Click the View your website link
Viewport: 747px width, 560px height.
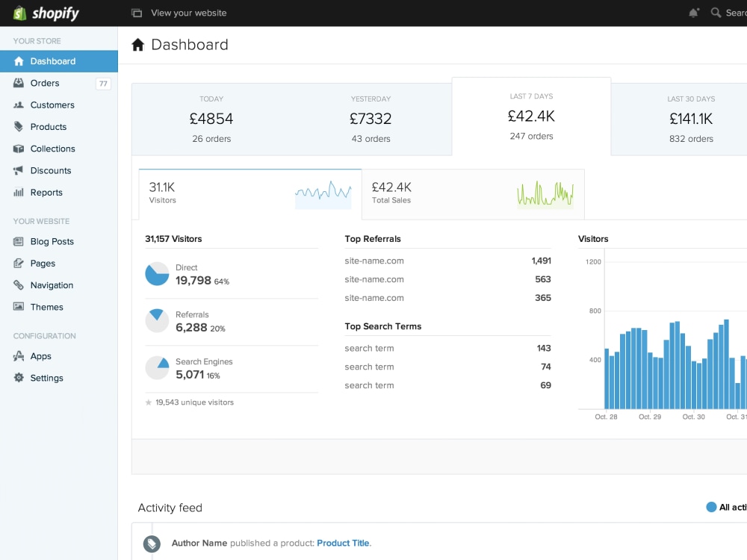(x=189, y=13)
